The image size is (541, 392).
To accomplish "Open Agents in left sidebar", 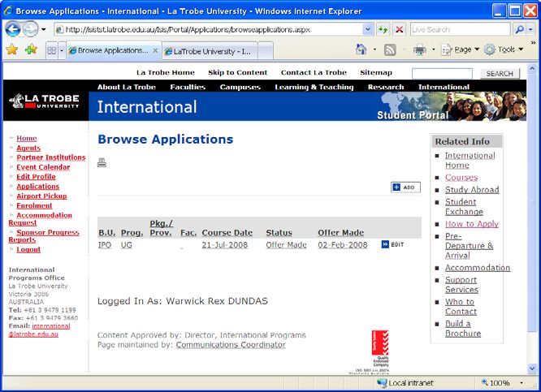I will point(28,148).
